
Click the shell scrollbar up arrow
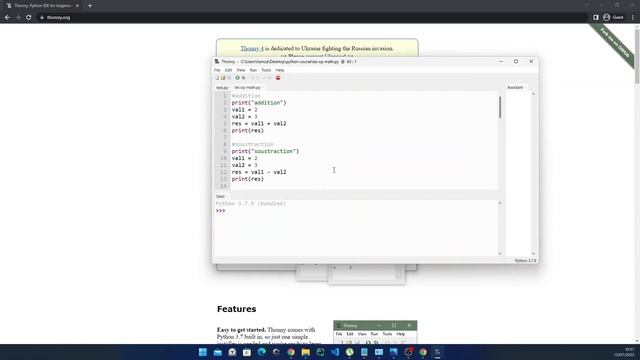(500, 203)
